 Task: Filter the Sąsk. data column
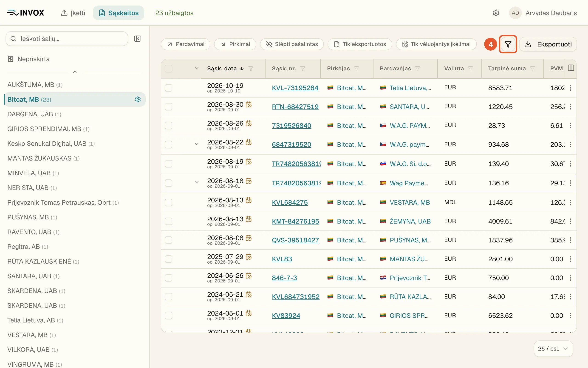tap(251, 69)
